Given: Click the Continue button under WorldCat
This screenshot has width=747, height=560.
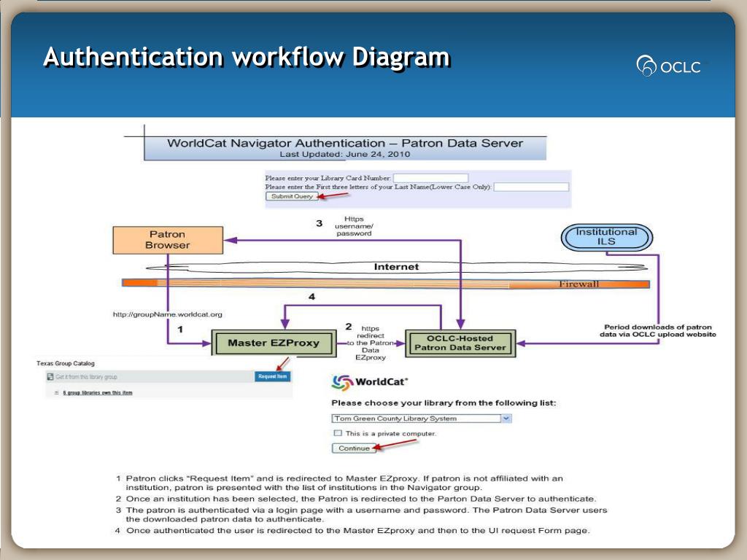Looking at the screenshot, I should click(354, 448).
